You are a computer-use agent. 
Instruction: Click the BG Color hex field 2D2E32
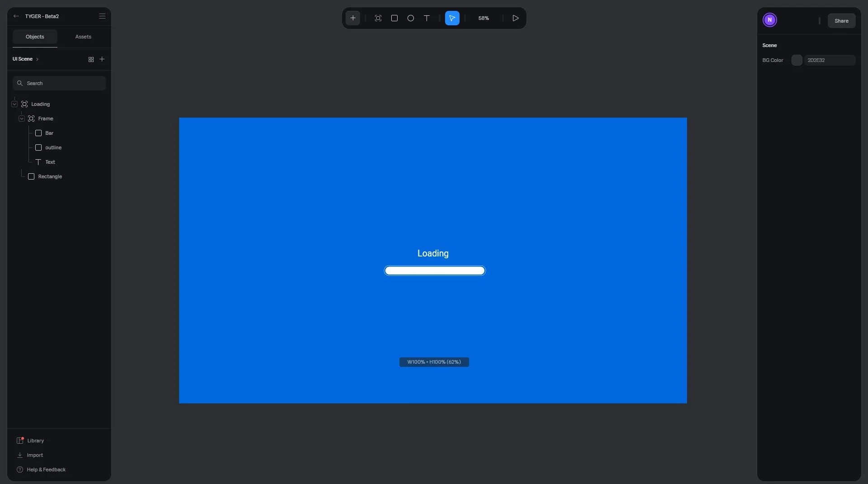[x=830, y=60]
